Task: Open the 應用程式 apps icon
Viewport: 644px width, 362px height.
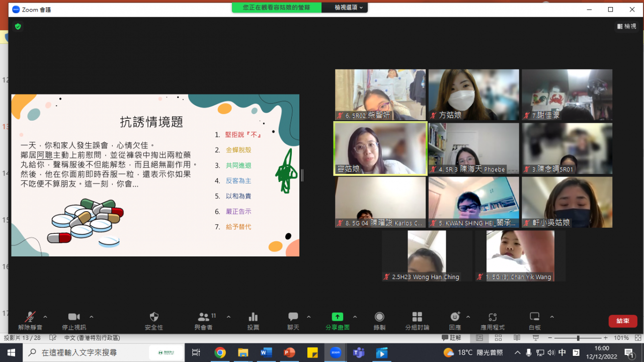Action: pos(493,320)
